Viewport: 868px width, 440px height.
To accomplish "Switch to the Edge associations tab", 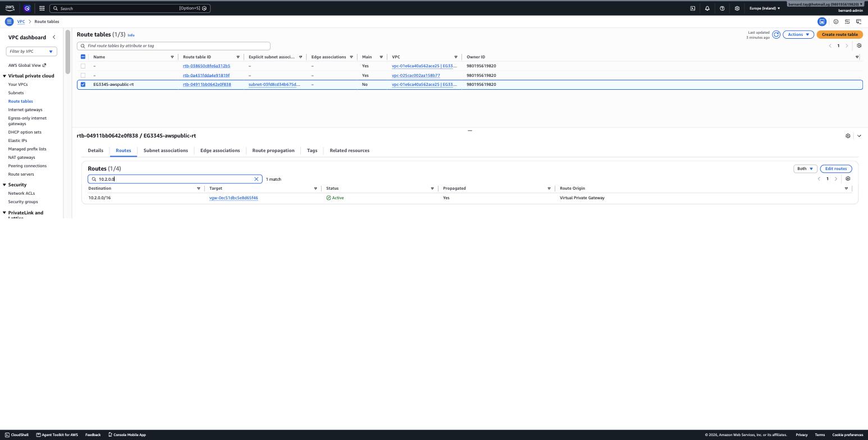I will pyautogui.click(x=220, y=150).
